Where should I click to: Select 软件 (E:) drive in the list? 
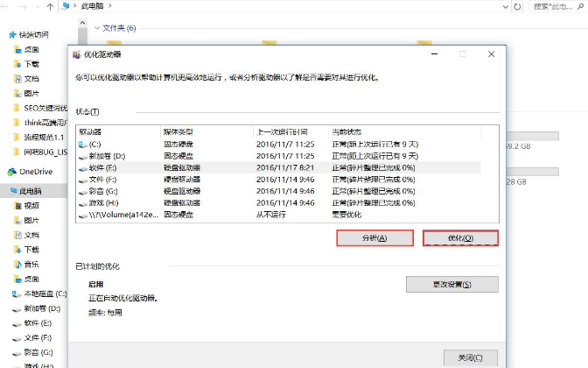click(99, 165)
